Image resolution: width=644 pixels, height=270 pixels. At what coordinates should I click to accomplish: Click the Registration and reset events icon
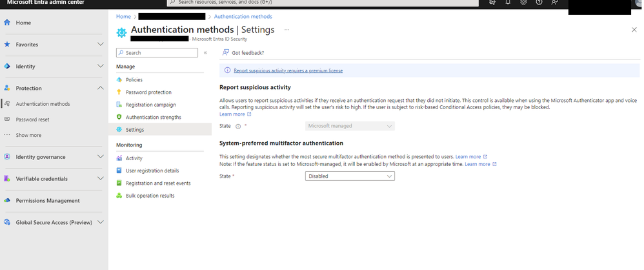pos(119,183)
